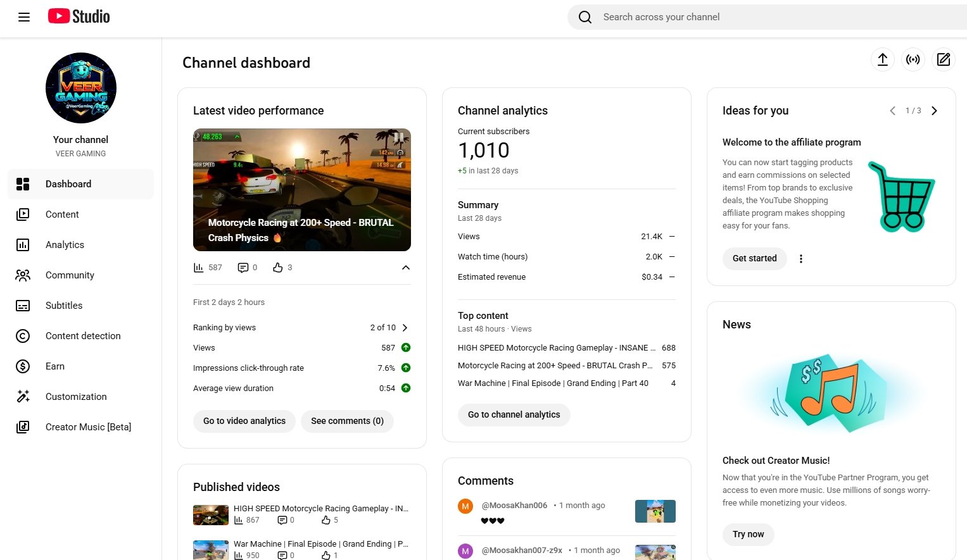Collapse the latest video performance details
The height and width of the screenshot is (560, 967).
[406, 268]
